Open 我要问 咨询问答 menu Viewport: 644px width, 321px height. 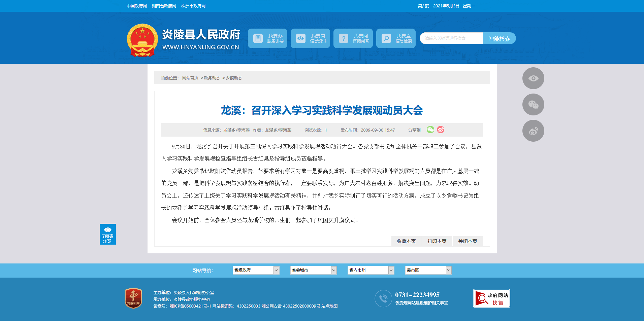[353, 38]
